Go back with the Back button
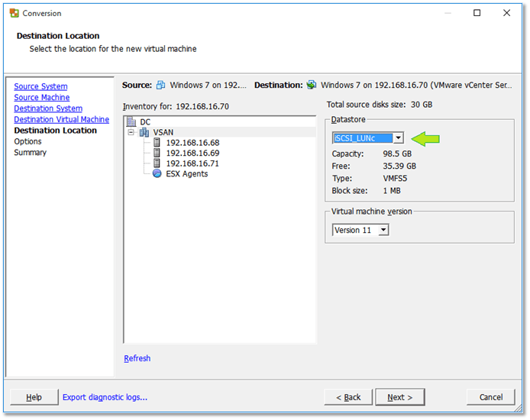 coord(348,397)
